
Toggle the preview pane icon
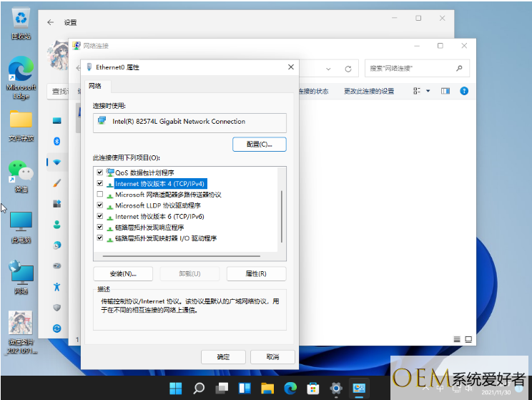pos(445,91)
